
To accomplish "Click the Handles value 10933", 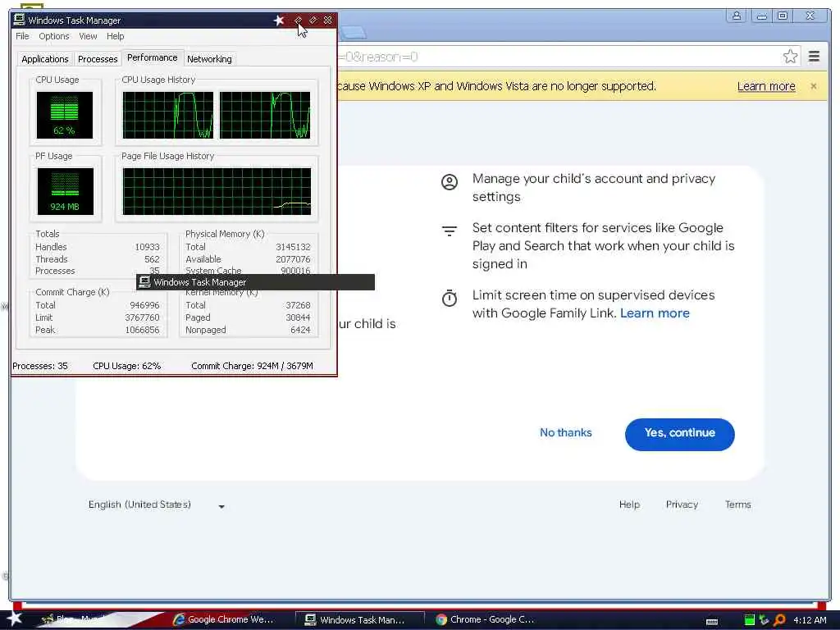I will click(147, 247).
